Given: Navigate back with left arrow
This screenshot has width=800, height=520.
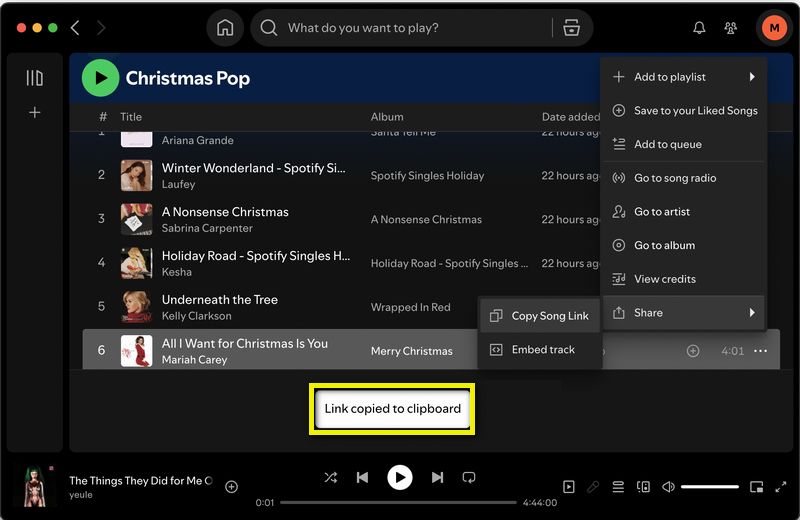Looking at the screenshot, I should 75,28.
